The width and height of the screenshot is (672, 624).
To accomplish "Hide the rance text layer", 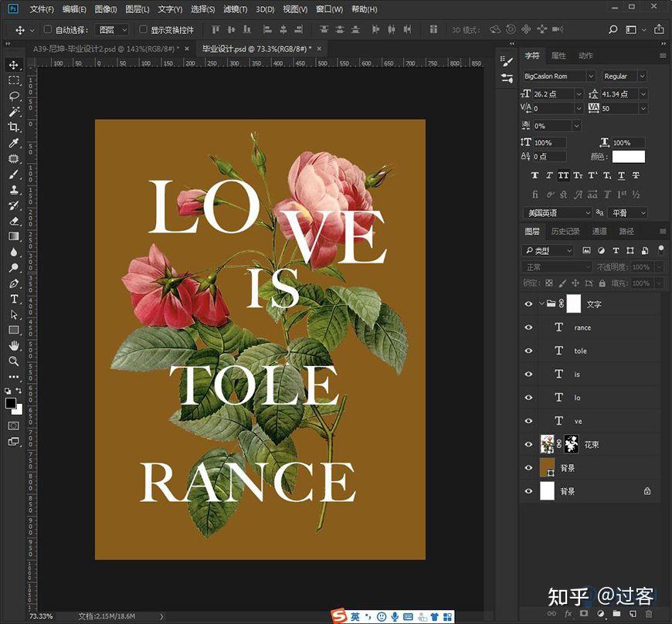I will point(528,327).
